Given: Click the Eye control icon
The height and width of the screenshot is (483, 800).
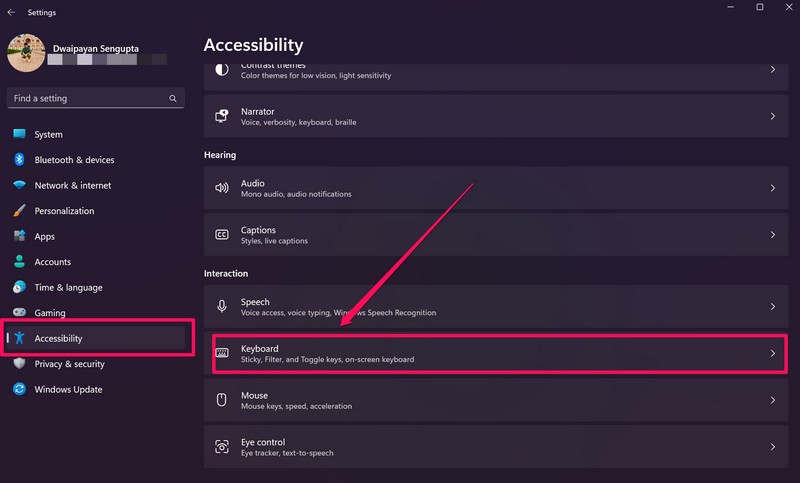Looking at the screenshot, I should point(222,447).
